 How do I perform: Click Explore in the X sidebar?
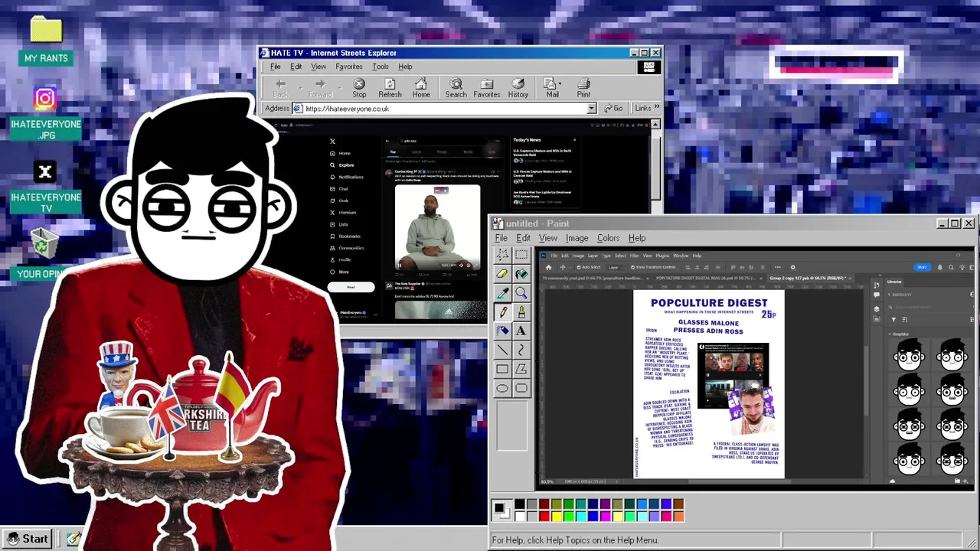click(x=341, y=165)
